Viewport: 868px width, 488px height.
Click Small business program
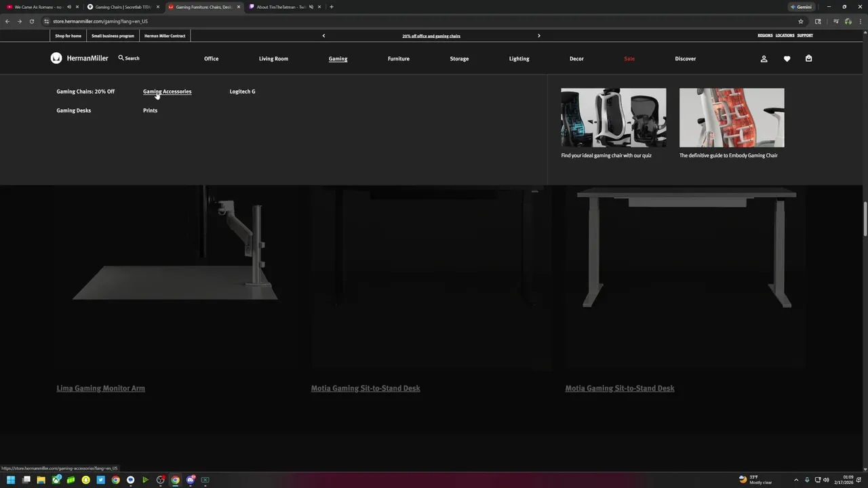[x=113, y=36]
